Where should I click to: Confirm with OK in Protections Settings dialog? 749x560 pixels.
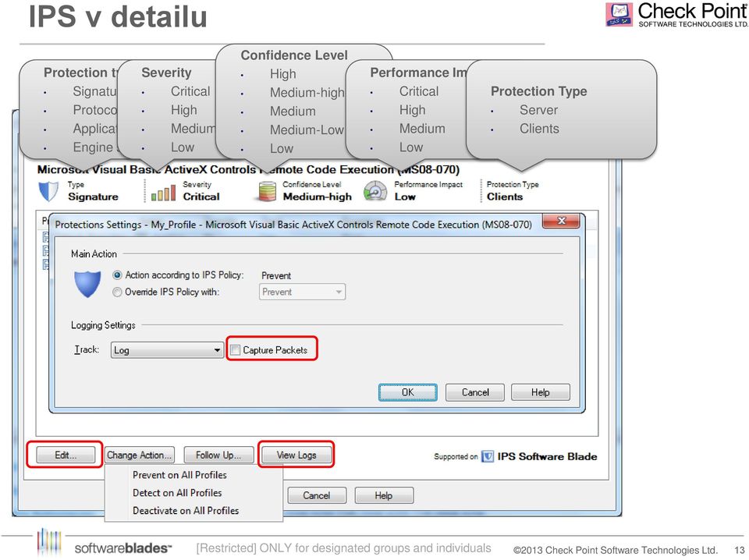pos(407,392)
